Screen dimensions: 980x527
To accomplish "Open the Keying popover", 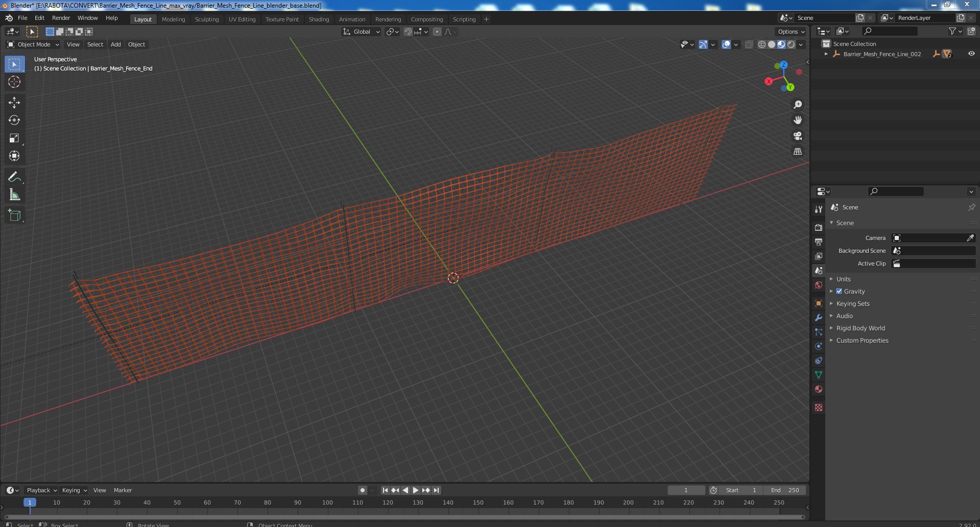I will coord(74,490).
